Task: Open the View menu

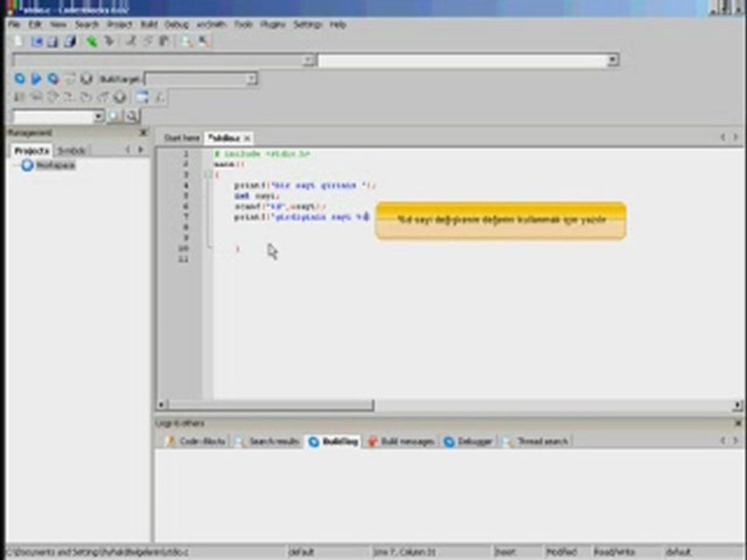Action: pos(58,24)
